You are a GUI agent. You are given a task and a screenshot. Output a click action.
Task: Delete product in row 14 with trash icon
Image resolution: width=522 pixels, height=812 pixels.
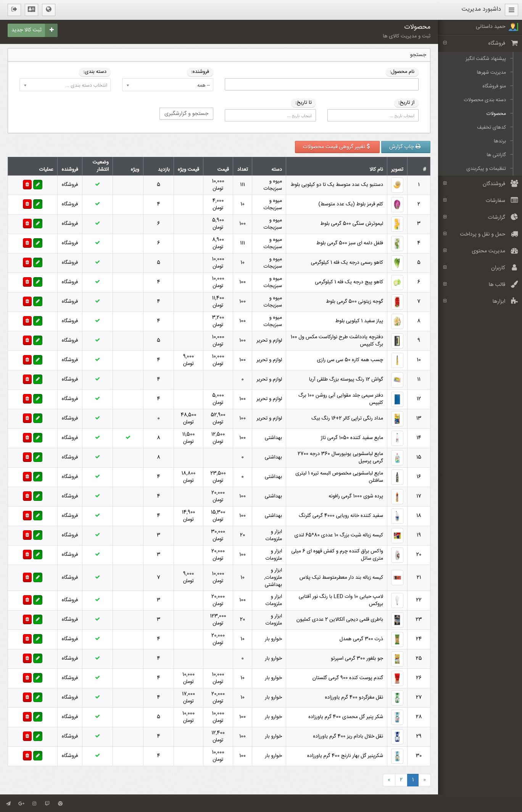click(27, 438)
